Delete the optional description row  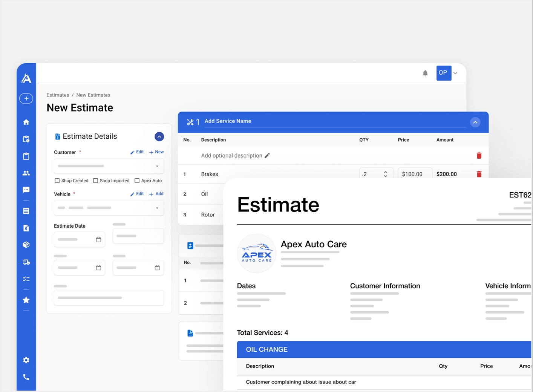pyautogui.click(x=479, y=156)
